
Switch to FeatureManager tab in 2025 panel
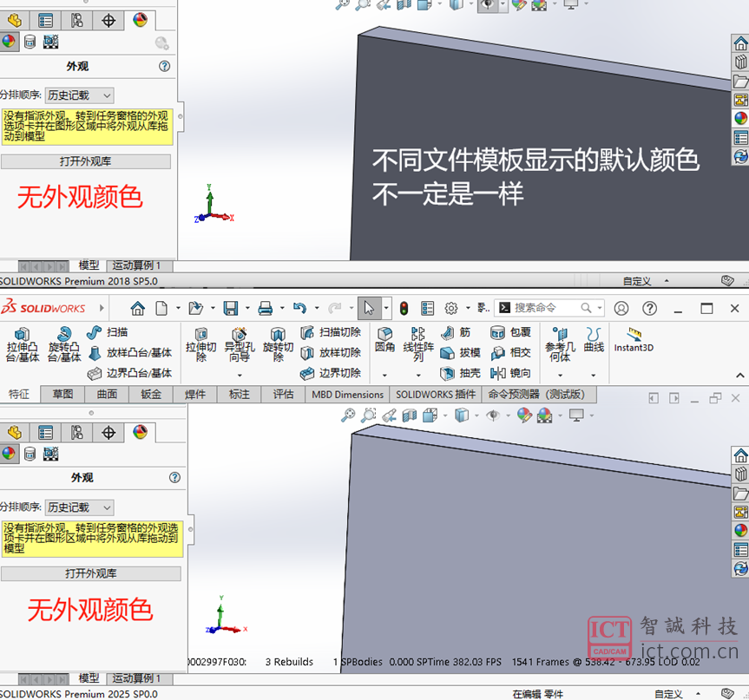coord(15,433)
